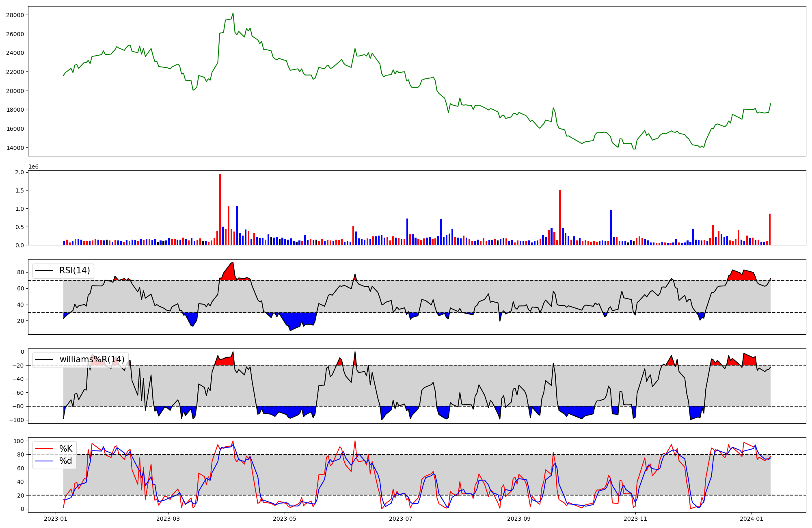Click the -100 Williams %R axis tick
The height and width of the screenshot is (528, 812).
click(16, 420)
